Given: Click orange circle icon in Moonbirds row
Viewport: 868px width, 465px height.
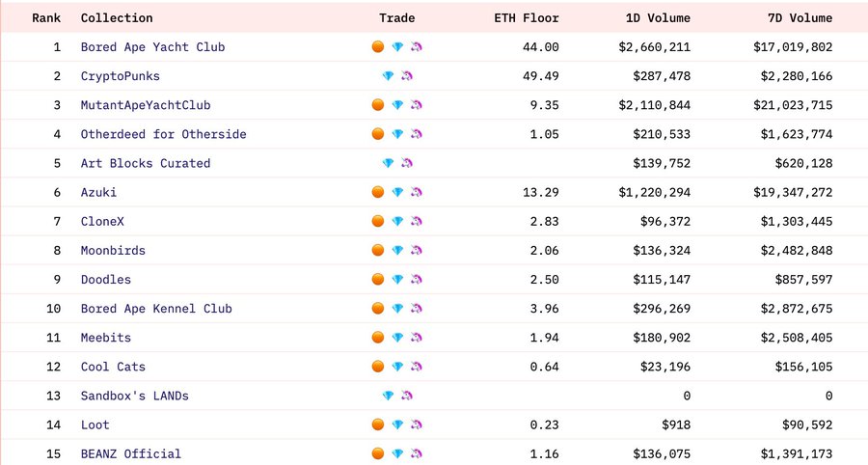Looking at the screenshot, I should pos(378,251).
